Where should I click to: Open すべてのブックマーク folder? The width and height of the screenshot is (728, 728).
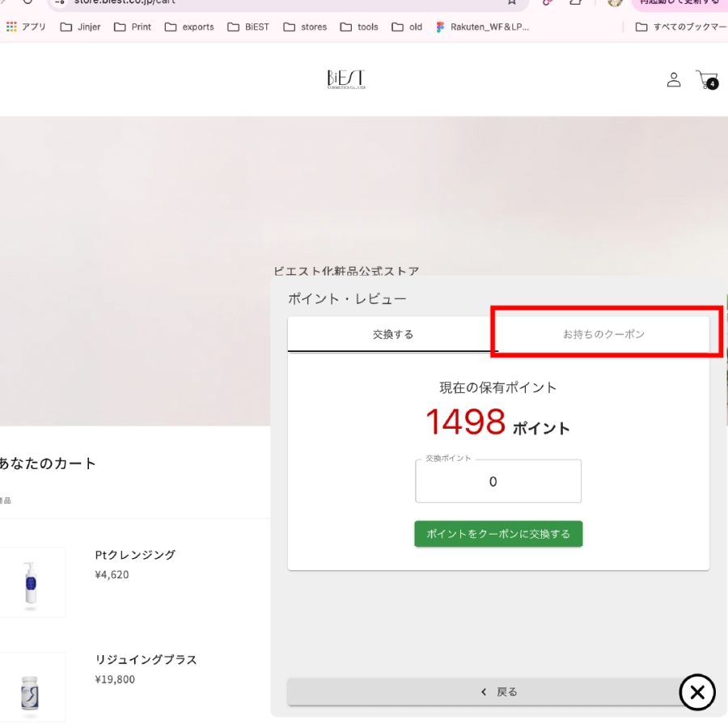681,27
